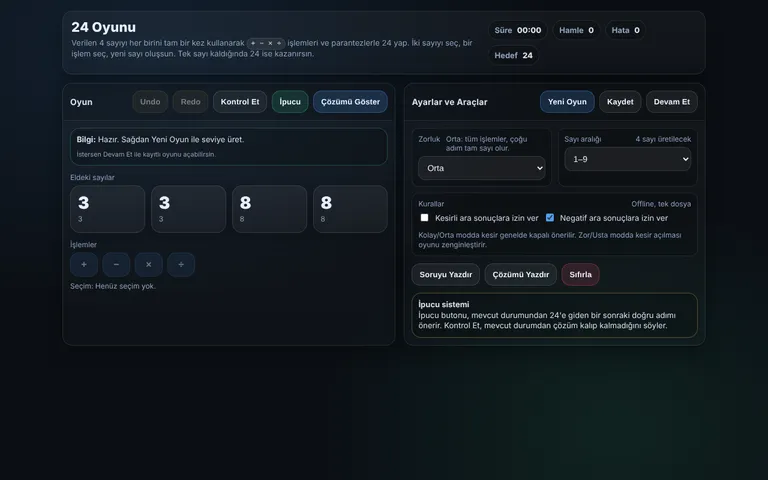Click the Hamle 0 counter badge
The width and height of the screenshot is (768, 480).
pos(576,30)
